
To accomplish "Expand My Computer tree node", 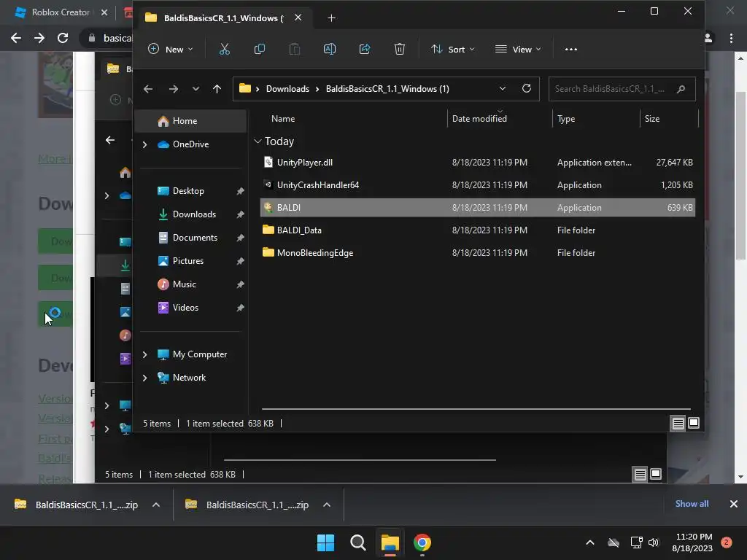I will (x=145, y=354).
